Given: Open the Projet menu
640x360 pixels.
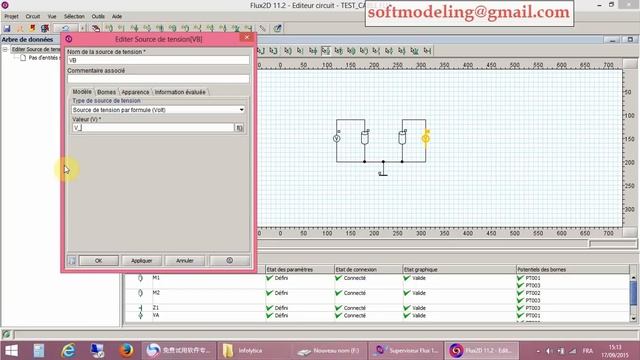Looking at the screenshot, I should point(11,16).
